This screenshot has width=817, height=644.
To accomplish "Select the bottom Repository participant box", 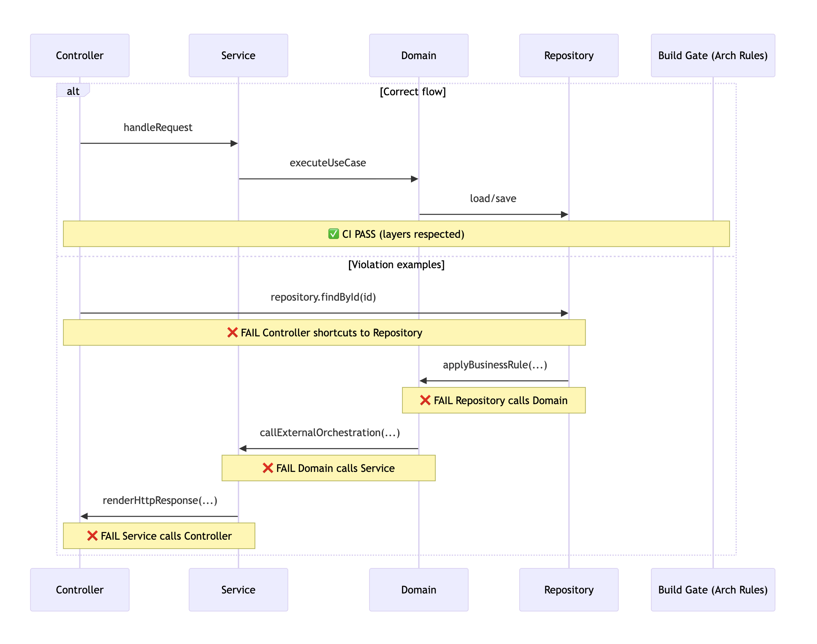I will pyautogui.click(x=569, y=590).
